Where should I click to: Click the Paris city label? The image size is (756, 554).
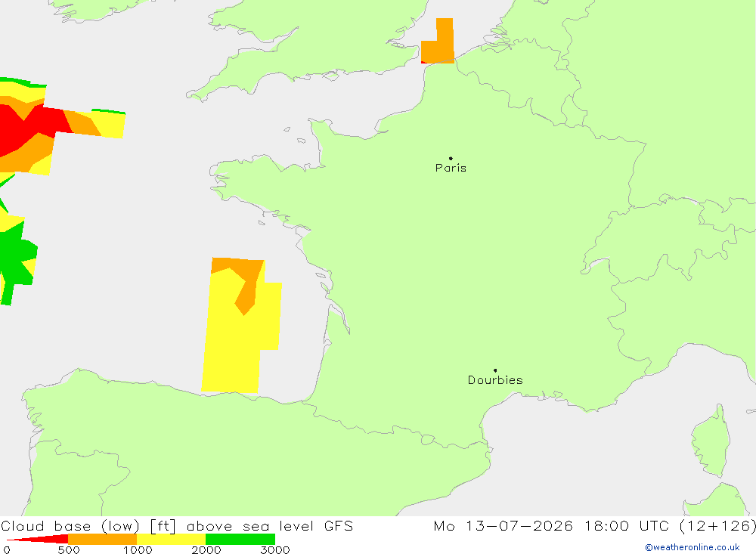(451, 168)
